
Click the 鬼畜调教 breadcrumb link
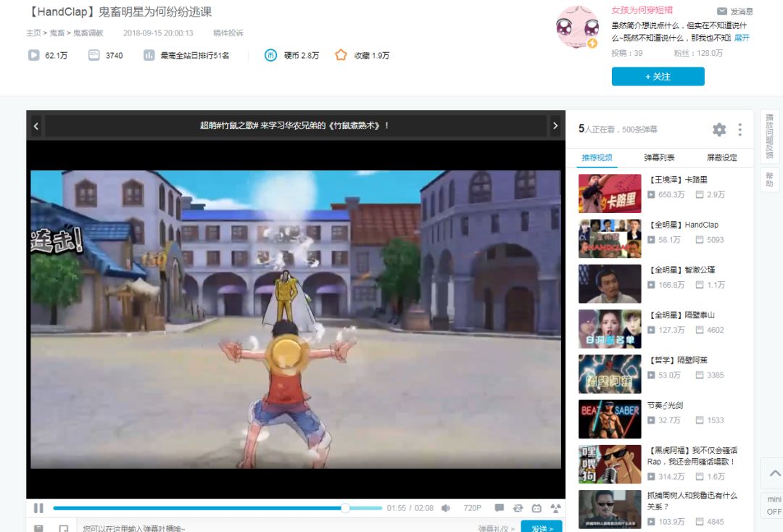tap(88, 33)
